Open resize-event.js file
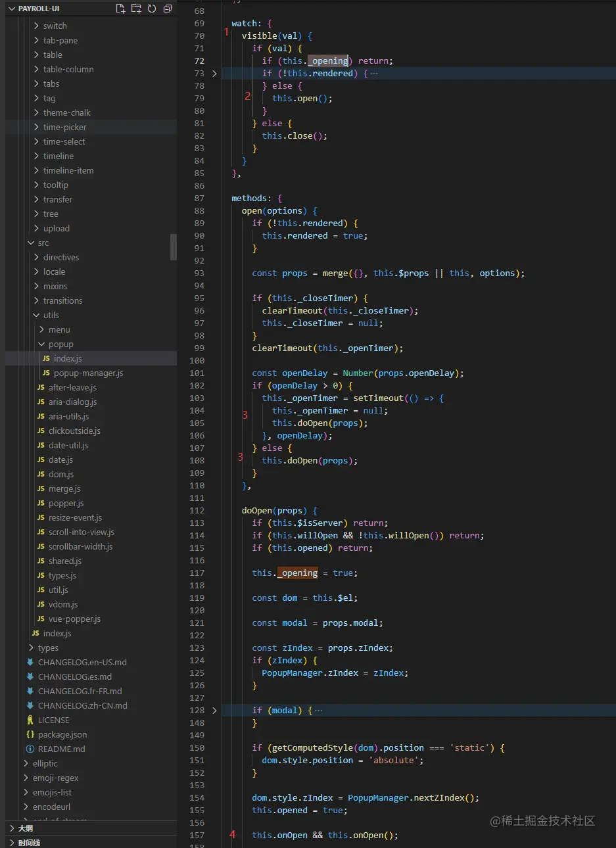Screen dimensions: 616x848 75,517
